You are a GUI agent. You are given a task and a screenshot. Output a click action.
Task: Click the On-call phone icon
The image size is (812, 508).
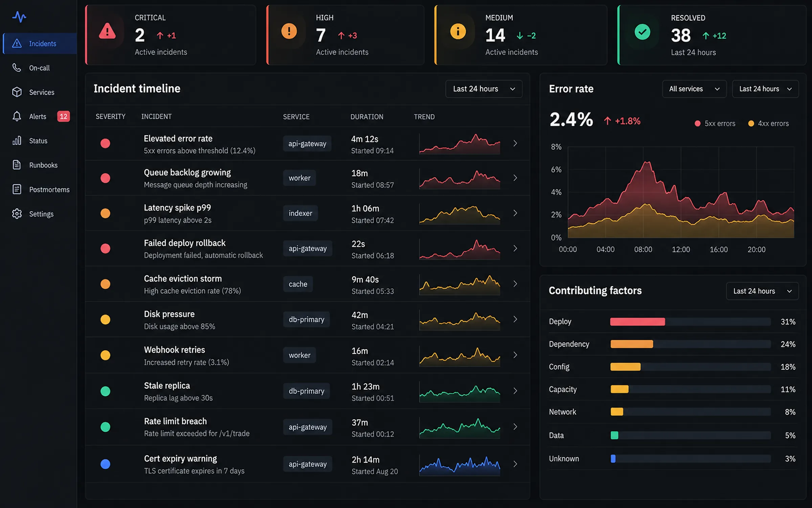[x=17, y=68]
